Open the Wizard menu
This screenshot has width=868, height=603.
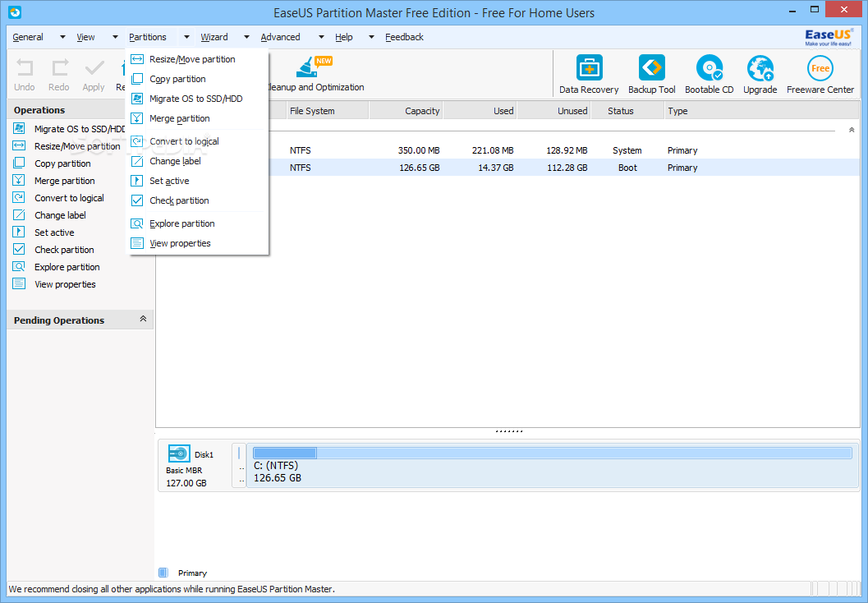coord(214,37)
